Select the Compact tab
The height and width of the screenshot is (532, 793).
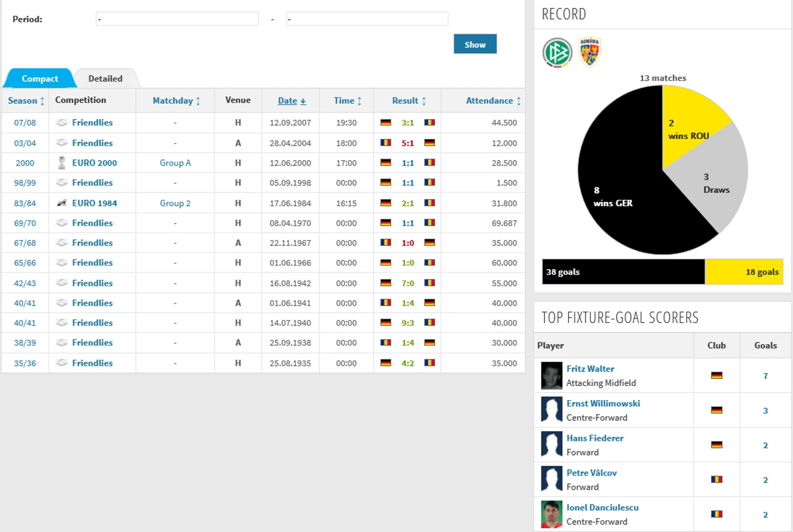click(40, 79)
